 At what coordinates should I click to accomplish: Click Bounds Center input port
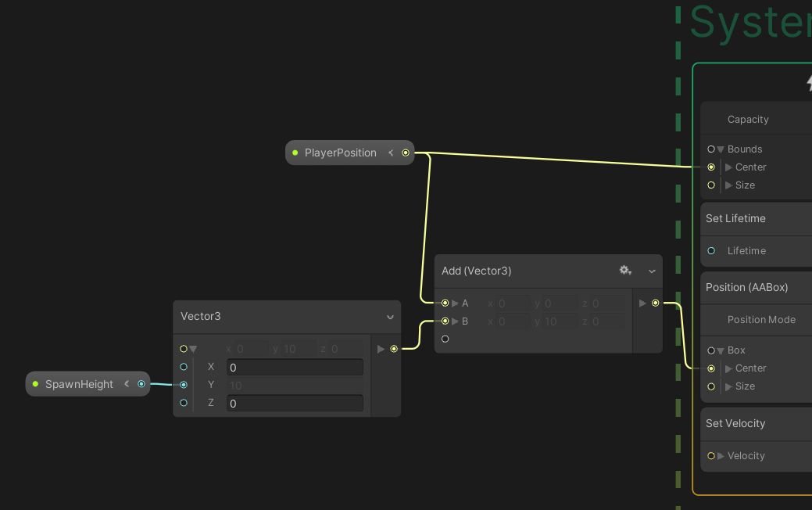[711, 167]
